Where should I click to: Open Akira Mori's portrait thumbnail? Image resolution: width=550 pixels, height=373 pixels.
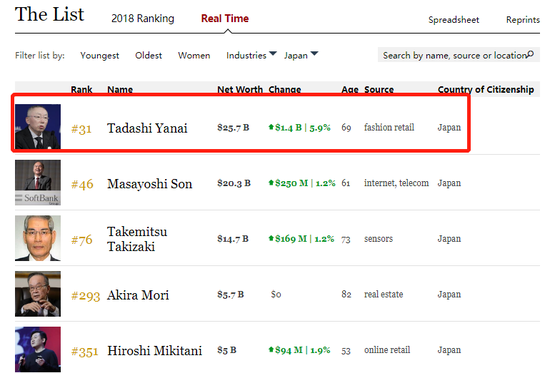pos(38,294)
